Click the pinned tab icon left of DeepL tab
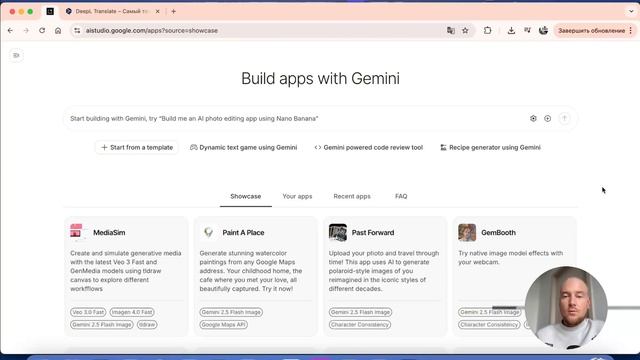This screenshot has height=360, width=640. tap(50, 11)
